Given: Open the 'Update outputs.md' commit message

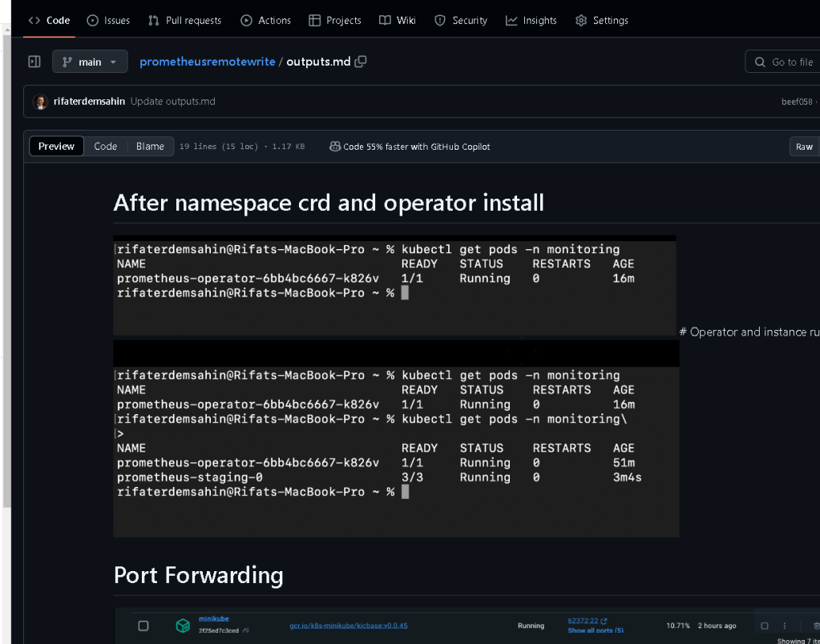Looking at the screenshot, I should coord(172,102).
